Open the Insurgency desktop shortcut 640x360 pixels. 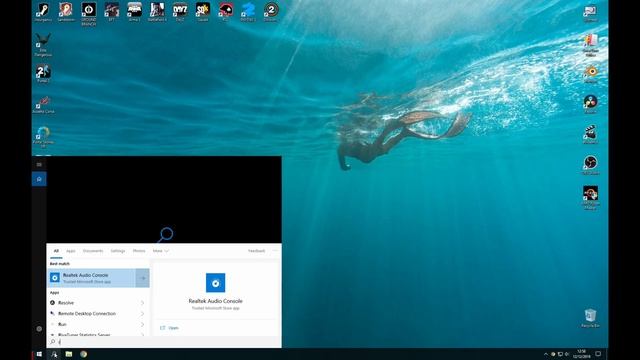click(43, 12)
